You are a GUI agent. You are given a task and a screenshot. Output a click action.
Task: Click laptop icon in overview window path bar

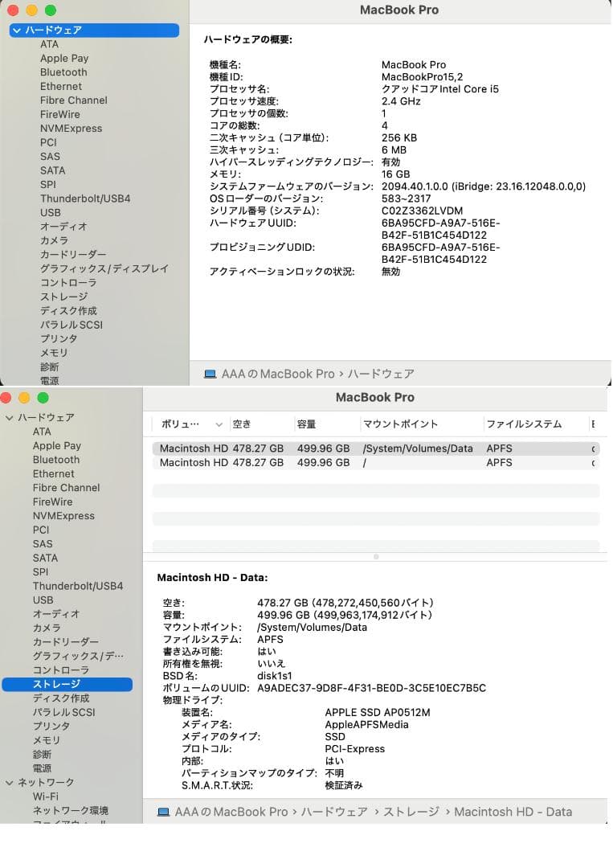tap(210, 375)
